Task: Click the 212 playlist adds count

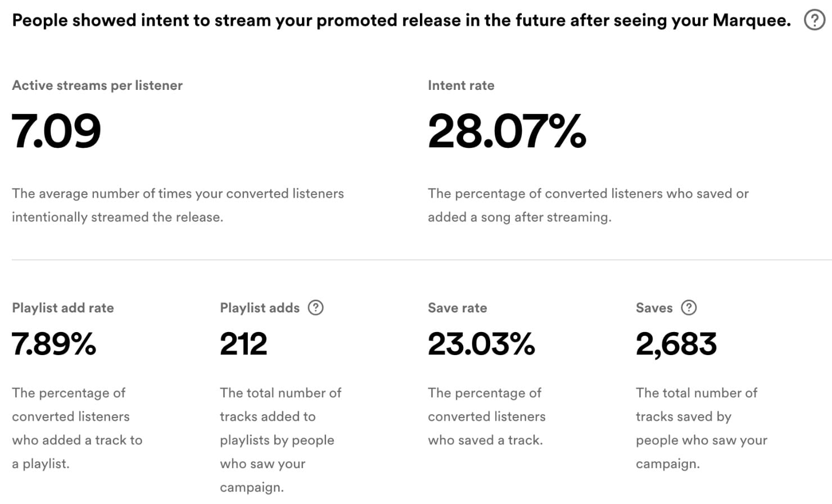Action: coord(243,344)
